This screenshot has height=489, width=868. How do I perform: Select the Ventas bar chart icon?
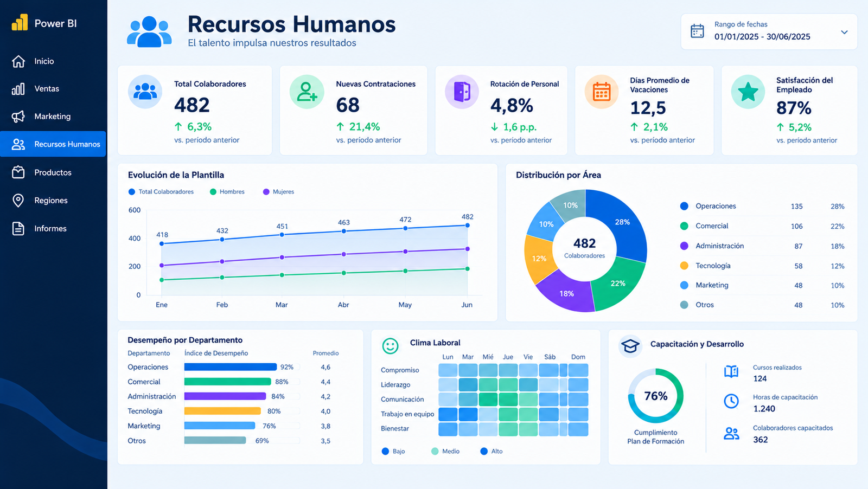[x=18, y=89]
